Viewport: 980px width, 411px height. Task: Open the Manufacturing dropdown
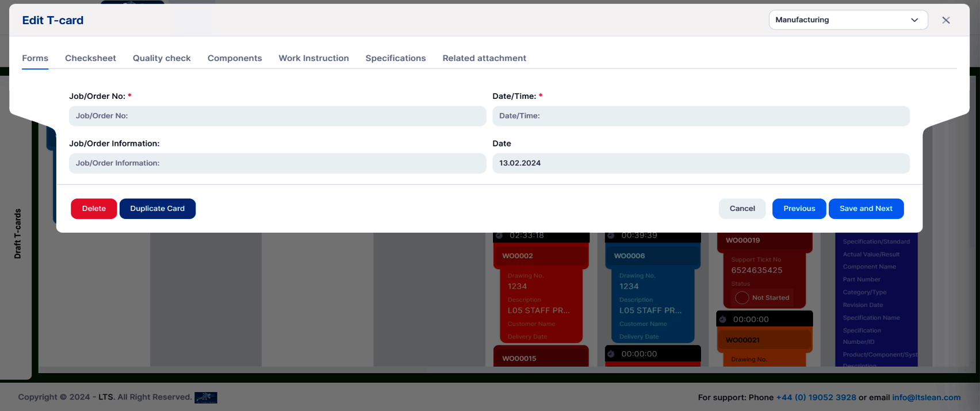coord(848,20)
